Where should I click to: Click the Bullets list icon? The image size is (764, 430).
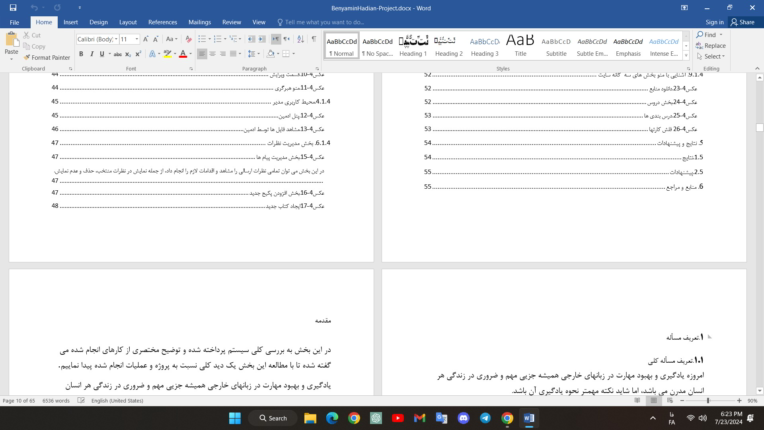(202, 39)
